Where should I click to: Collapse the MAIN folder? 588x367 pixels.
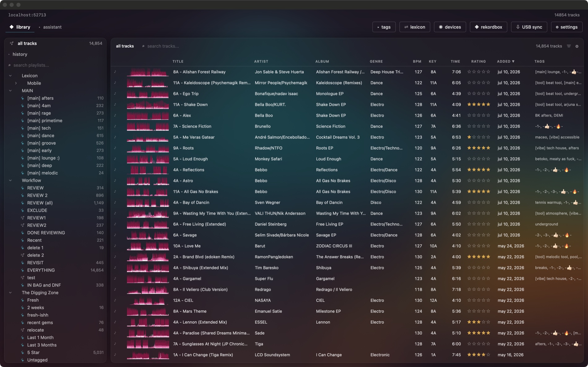point(10,90)
